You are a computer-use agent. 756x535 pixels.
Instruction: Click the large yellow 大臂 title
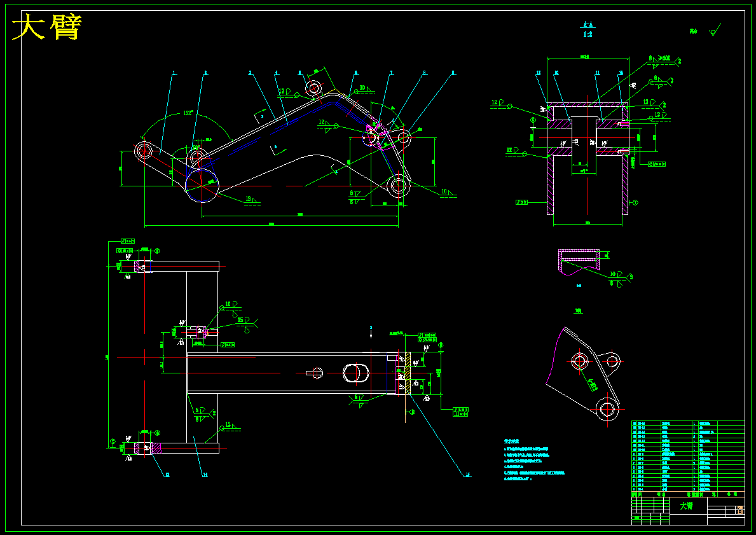coord(47,28)
